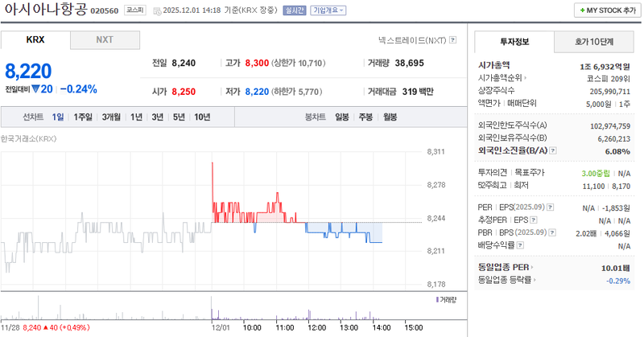Viewport: 644px width, 337px height.
Task: Click the help icon next to 넥스트레이드(NXT)
Action: (452, 40)
